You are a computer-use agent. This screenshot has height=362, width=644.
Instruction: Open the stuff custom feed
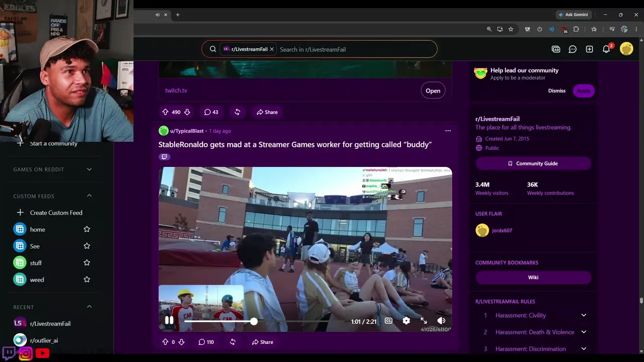(36, 263)
